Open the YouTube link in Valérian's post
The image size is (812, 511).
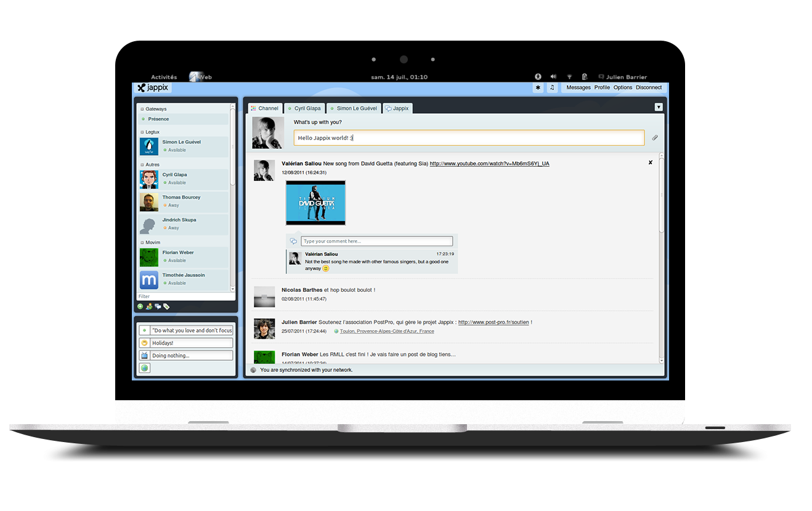pos(489,163)
